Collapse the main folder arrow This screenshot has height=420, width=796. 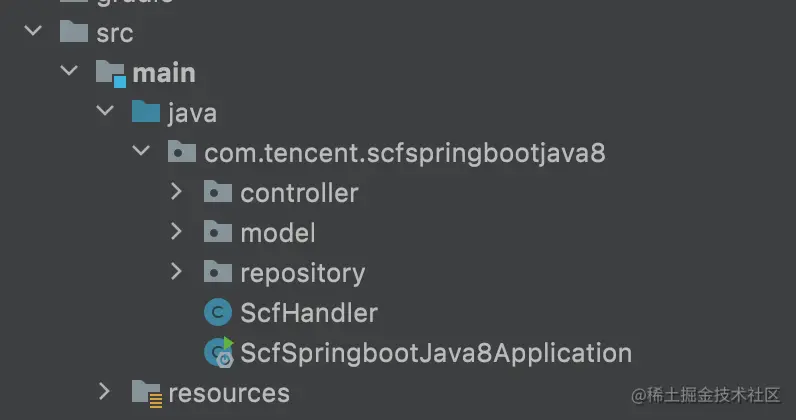coord(69,72)
